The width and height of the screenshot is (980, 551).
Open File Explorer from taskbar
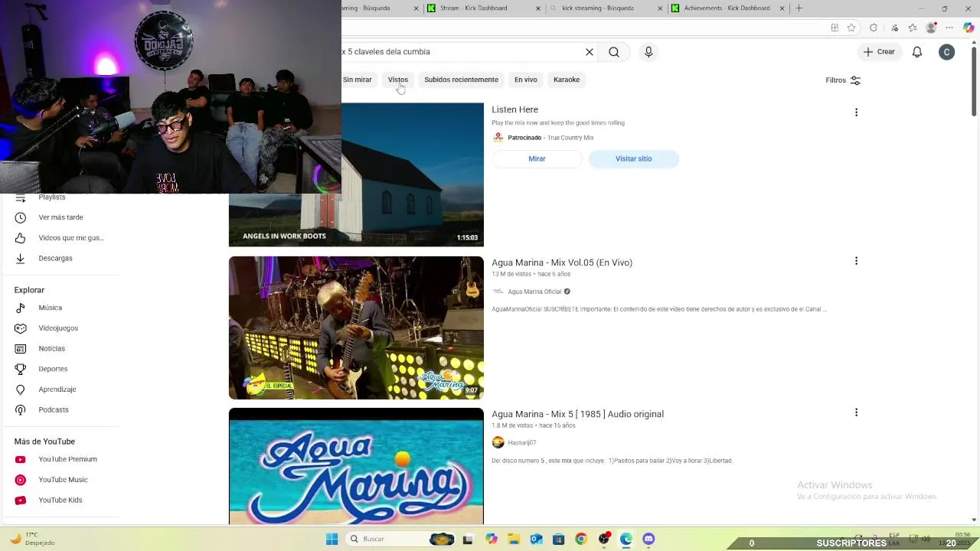coord(514,539)
